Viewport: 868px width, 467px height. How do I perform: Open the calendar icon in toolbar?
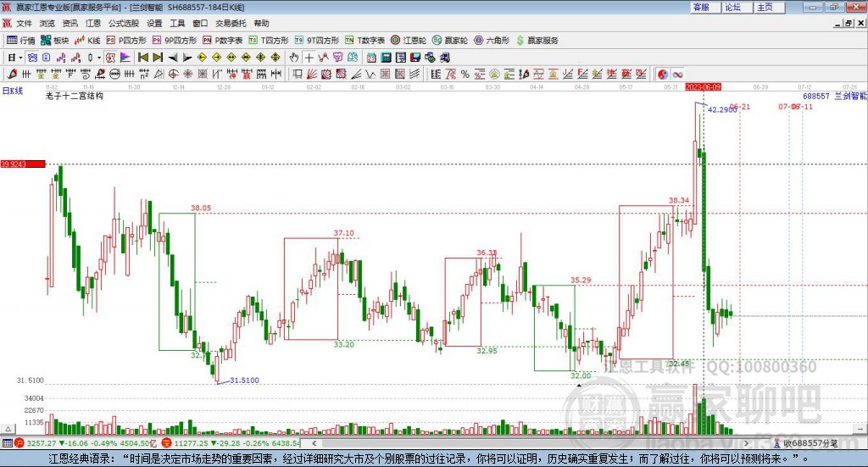(371, 58)
